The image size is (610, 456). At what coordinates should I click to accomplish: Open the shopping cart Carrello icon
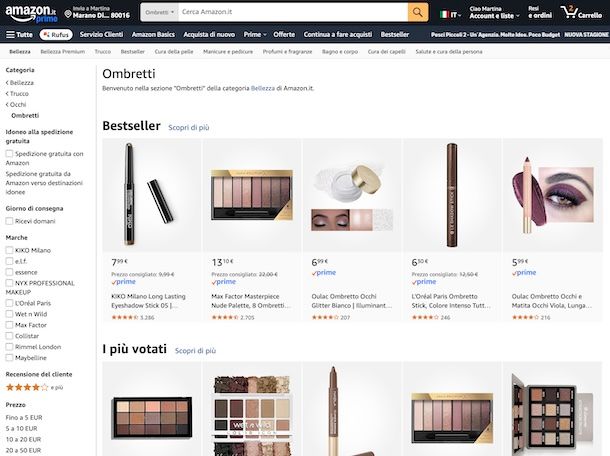click(x=581, y=12)
